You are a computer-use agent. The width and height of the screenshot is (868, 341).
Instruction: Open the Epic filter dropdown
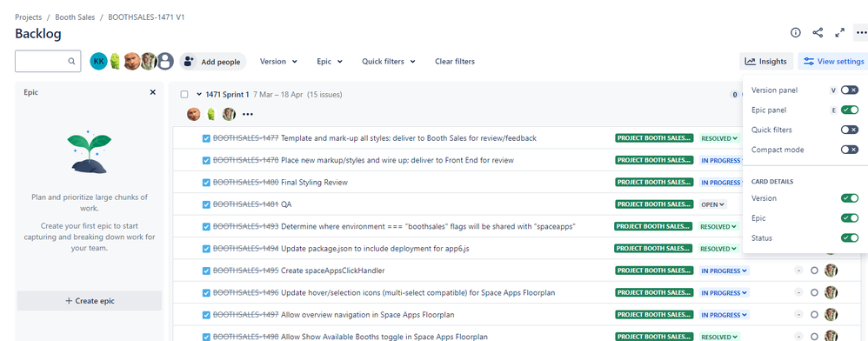pyautogui.click(x=330, y=62)
